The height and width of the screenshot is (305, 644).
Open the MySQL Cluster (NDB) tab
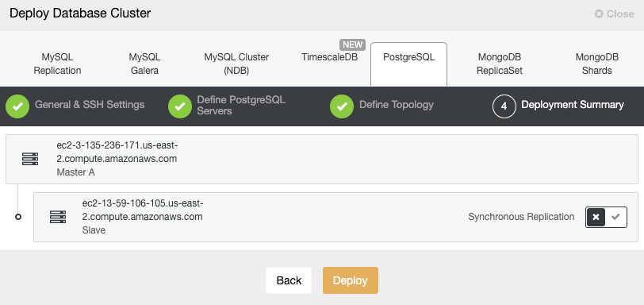tap(236, 64)
